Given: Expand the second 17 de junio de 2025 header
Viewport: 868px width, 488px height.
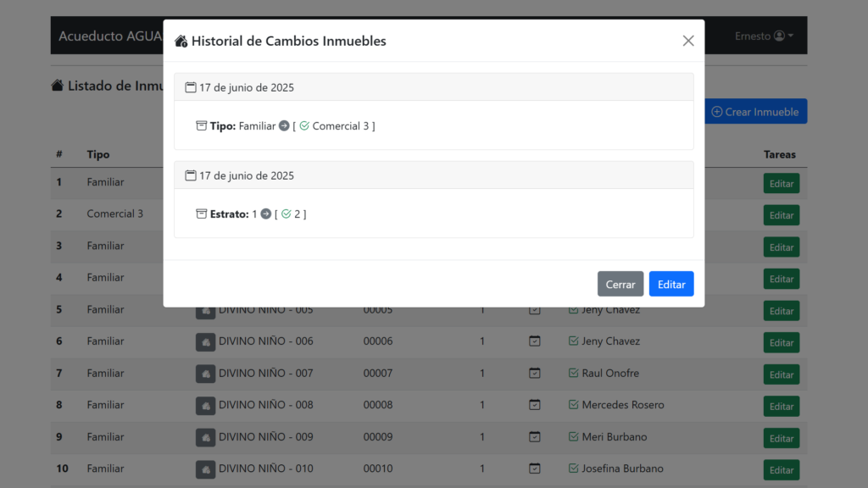Looking at the screenshot, I should click(433, 175).
